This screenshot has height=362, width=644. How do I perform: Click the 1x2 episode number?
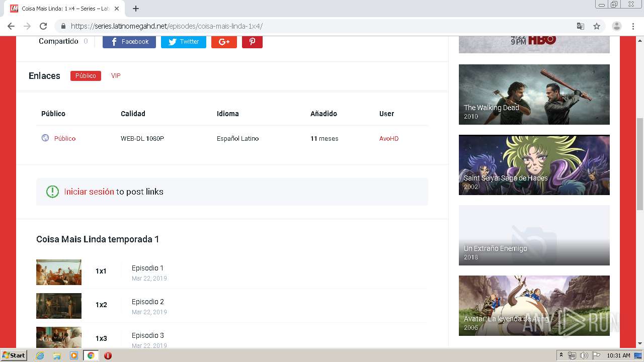pyautogui.click(x=101, y=305)
